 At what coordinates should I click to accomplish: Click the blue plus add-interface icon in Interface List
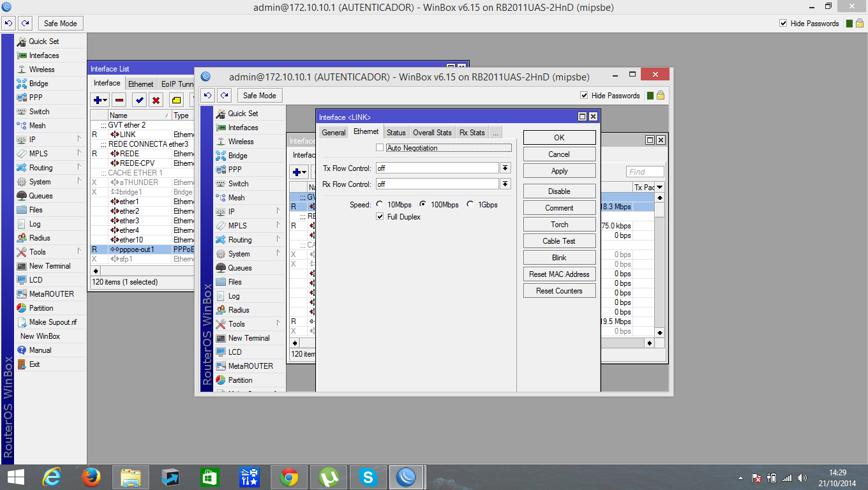[98, 100]
